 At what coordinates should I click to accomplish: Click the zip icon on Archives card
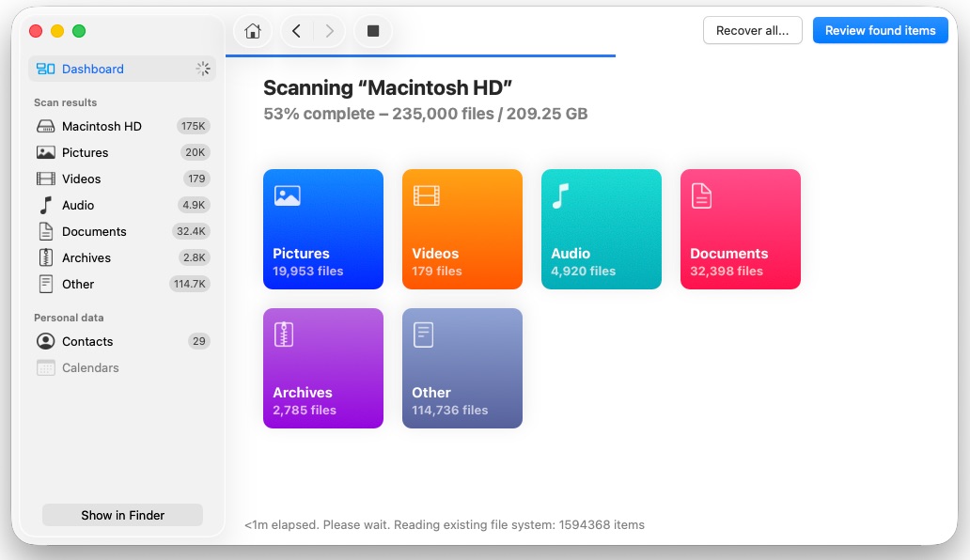[283, 335]
